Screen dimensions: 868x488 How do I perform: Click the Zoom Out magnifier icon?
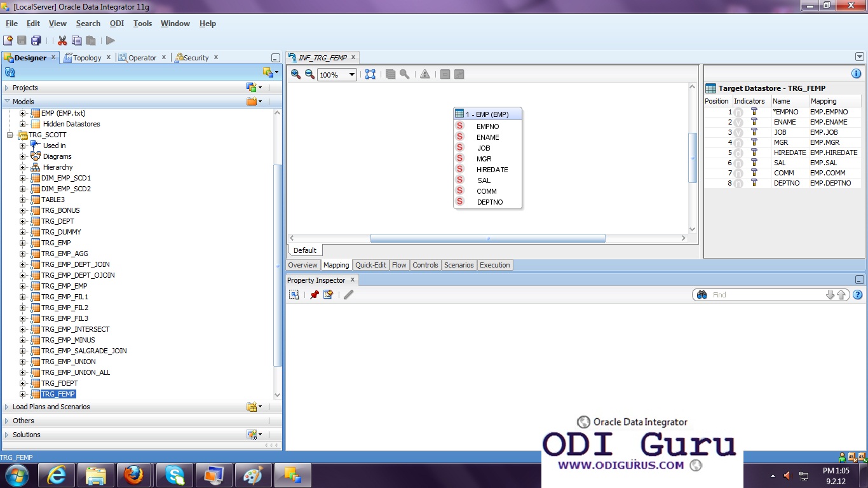[x=309, y=74]
